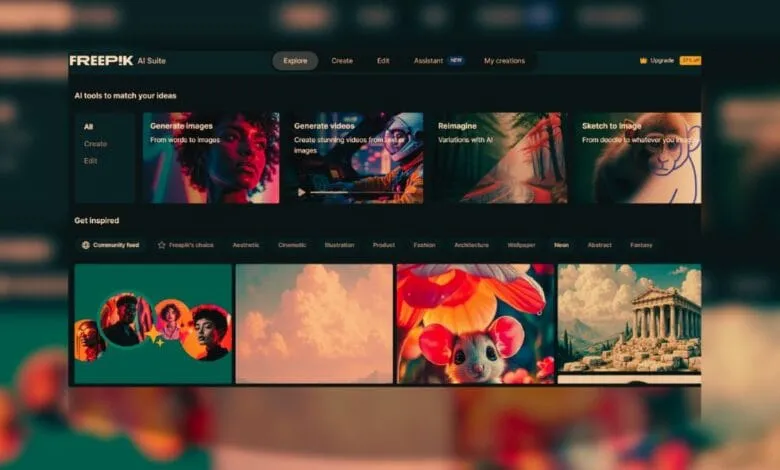
Task: Click the yellow discount badge
Action: [690, 61]
